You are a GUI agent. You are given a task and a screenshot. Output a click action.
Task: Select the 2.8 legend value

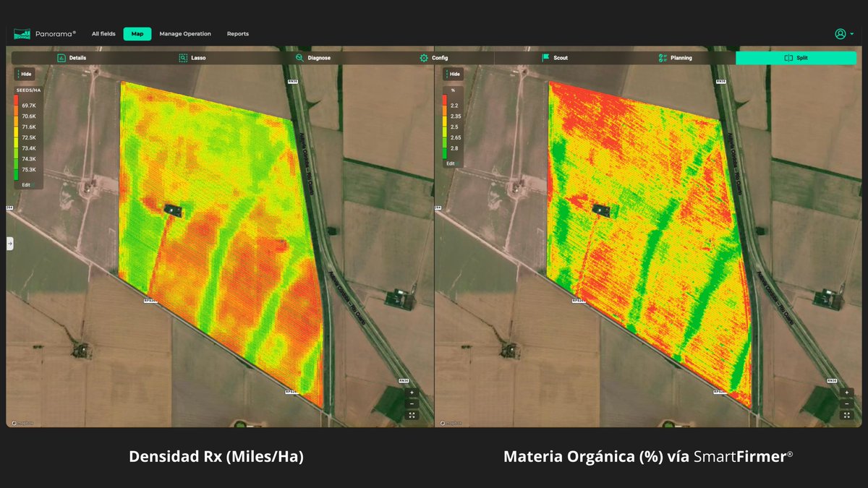(x=455, y=147)
